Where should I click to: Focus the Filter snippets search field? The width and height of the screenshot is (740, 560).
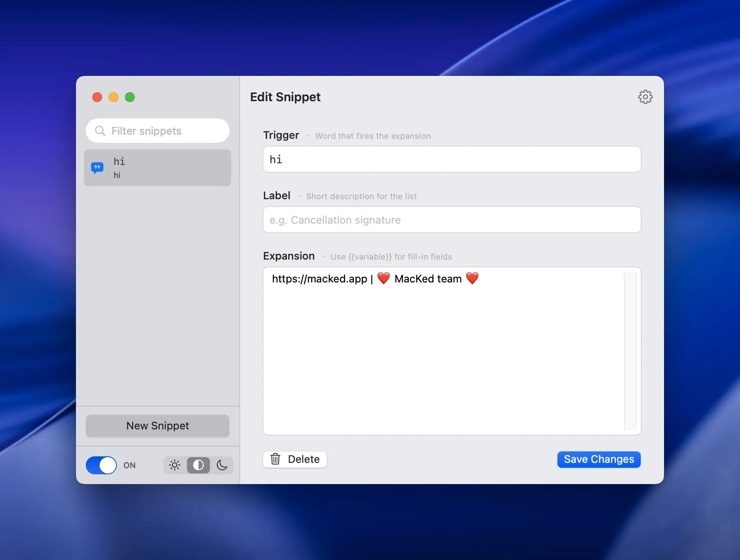158,131
